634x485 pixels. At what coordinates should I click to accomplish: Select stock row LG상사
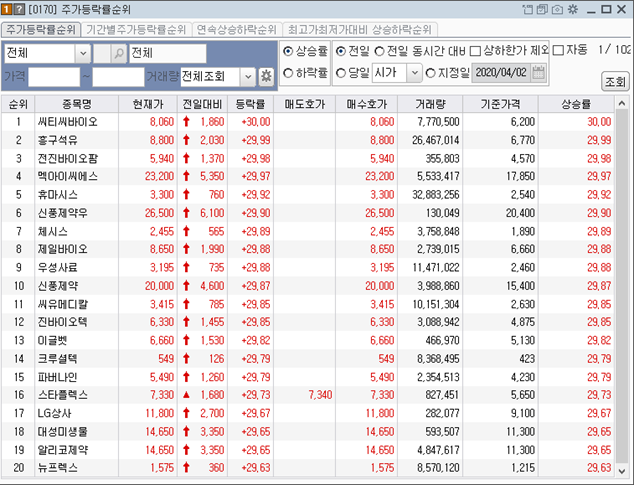[308, 413]
